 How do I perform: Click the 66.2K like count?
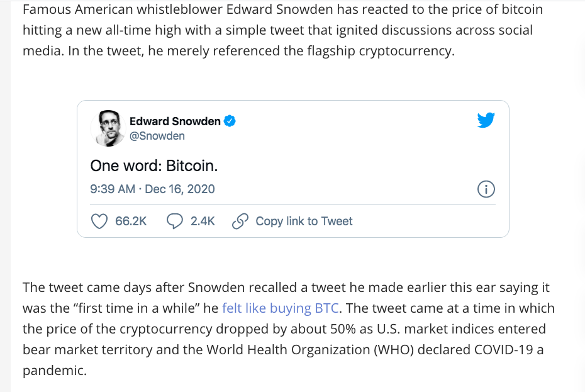pos(131,221)
